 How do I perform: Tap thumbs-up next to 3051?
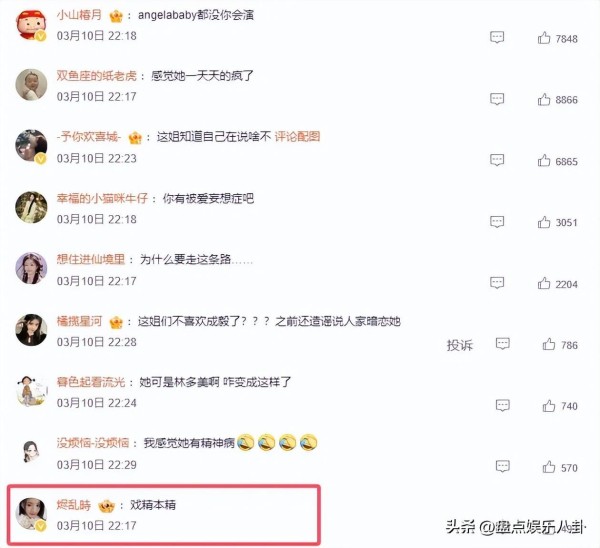coord(544,222)
